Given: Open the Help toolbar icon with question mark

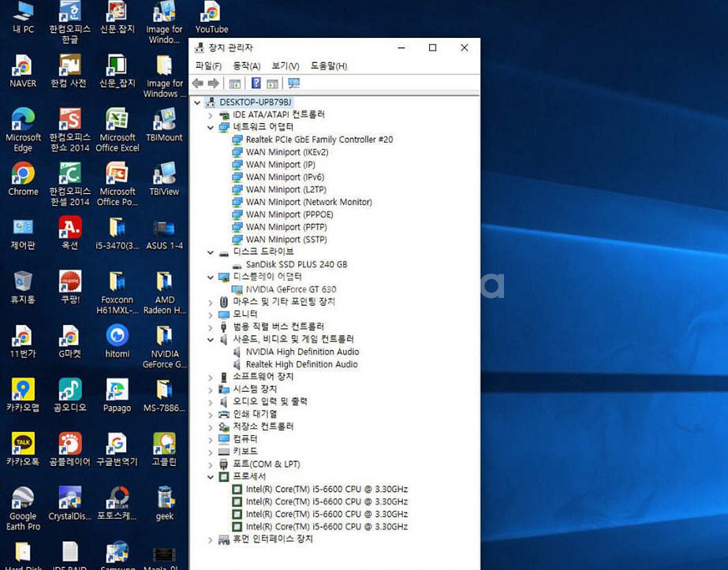Looking at the screenshot, I should (x=256, y=83).
